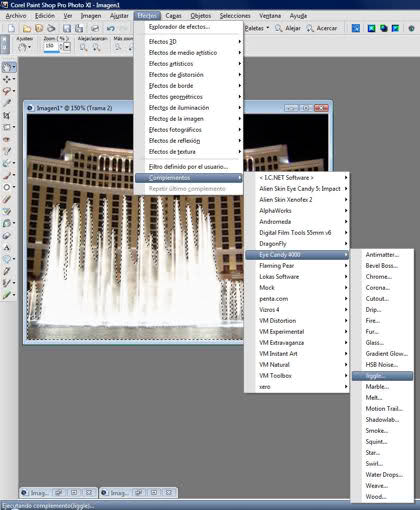
Task: Open the Ajustes preset hand dropdown
Action: (24, 48)
